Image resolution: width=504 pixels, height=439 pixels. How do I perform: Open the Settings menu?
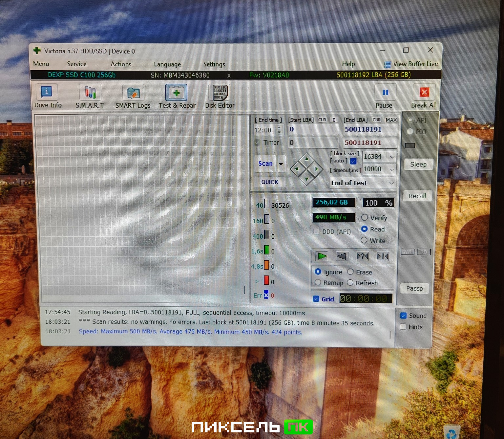(x=214, y=64)
